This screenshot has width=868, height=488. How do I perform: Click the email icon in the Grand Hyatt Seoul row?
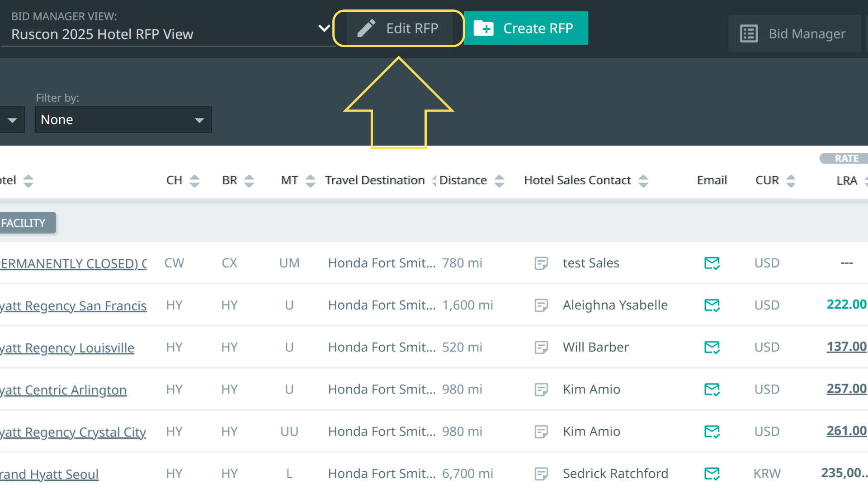[712, 474]
